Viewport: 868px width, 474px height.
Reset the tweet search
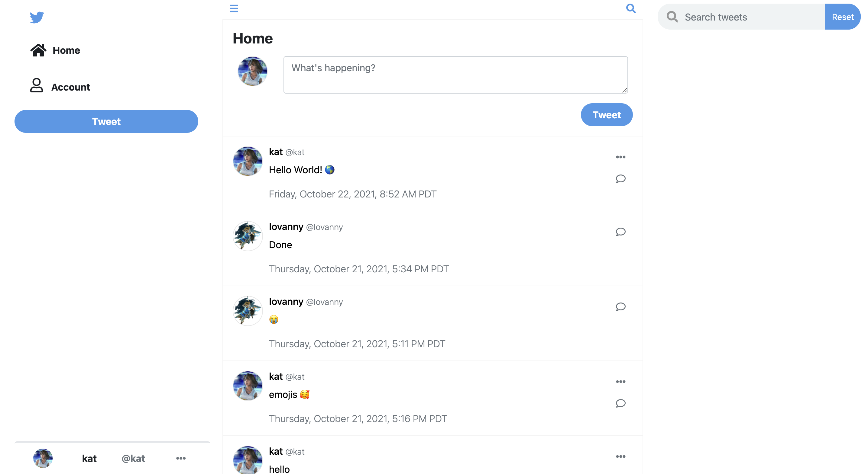pyautogui.click(x=842, y=17)
